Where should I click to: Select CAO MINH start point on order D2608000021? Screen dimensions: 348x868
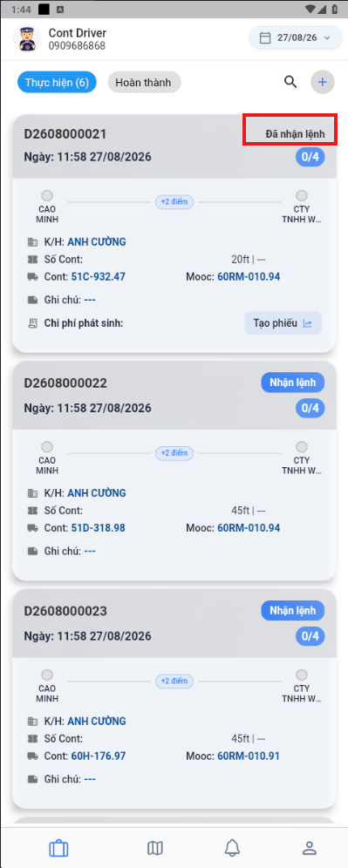[x=47, y=207]
